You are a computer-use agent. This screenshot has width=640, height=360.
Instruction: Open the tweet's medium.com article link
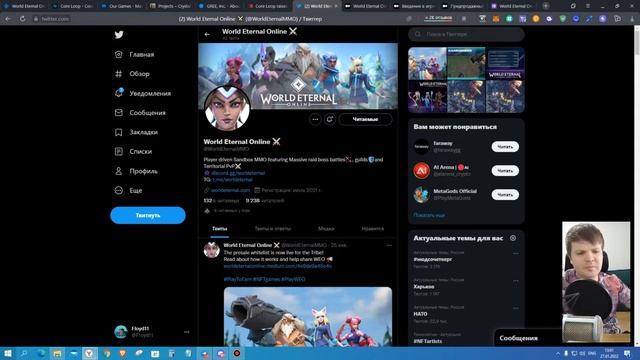[278, 266]
